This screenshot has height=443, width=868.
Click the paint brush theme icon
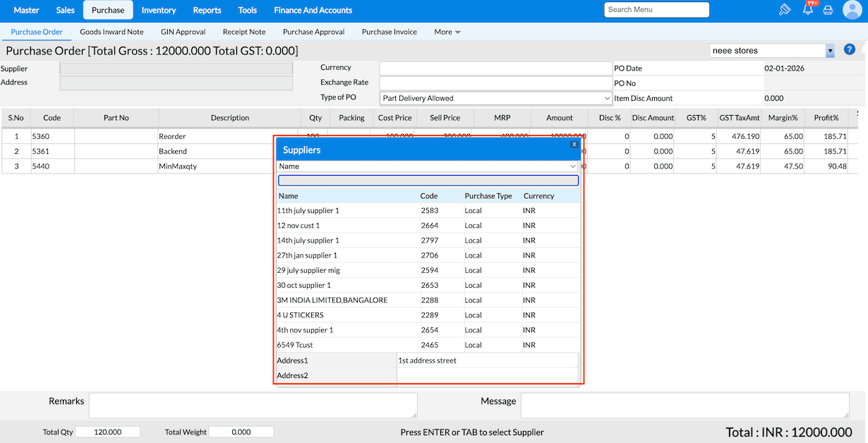click(785, 10)
